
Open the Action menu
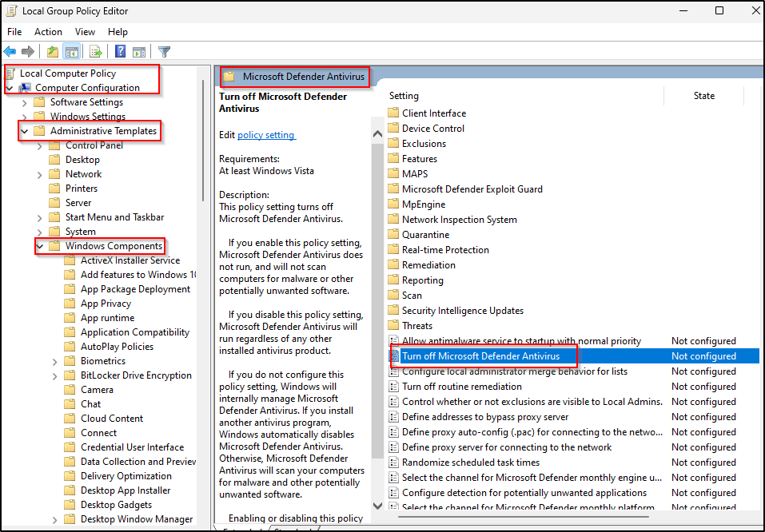click(48, 32)
